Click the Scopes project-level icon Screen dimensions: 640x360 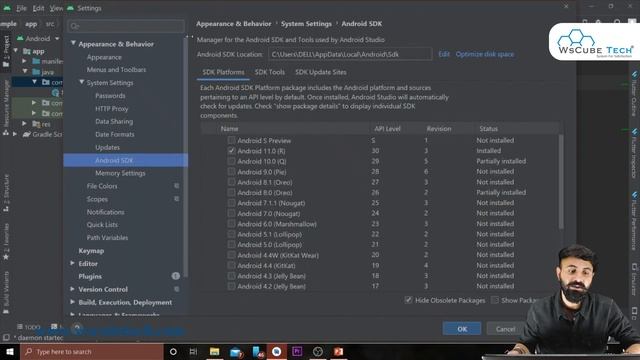(x=177, y=199)
